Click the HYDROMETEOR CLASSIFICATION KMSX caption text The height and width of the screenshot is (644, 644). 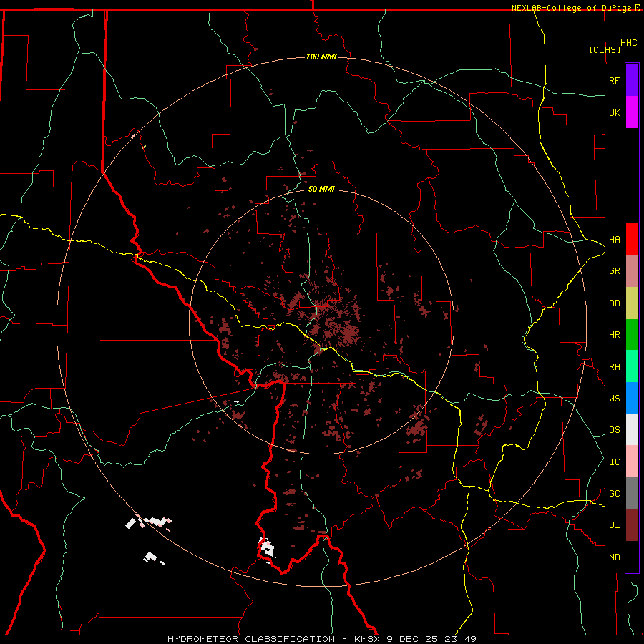tap(322, 639)
